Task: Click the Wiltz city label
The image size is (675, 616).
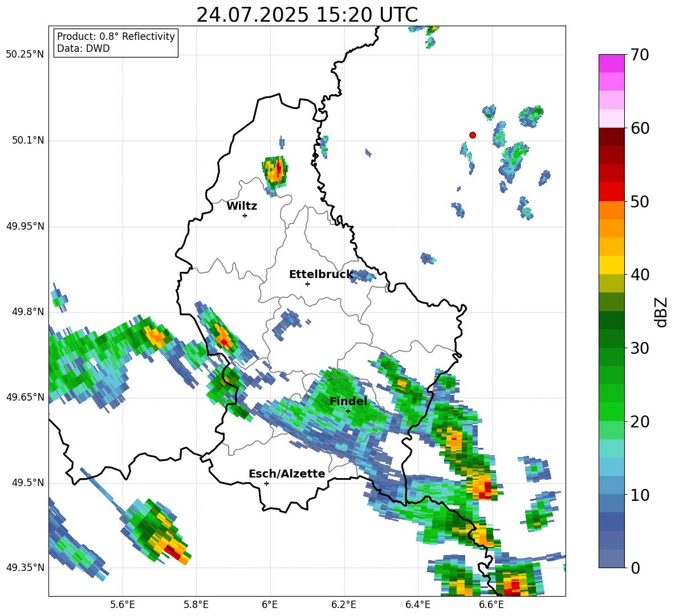Action: point(242,206)
